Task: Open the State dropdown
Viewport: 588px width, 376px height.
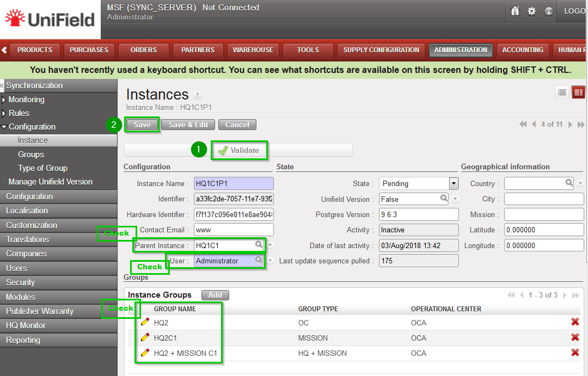Action: click(454, 184)
